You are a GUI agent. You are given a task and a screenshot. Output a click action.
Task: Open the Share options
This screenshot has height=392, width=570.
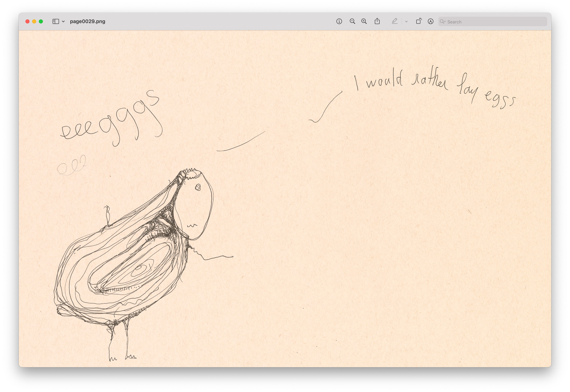[377, 21]
